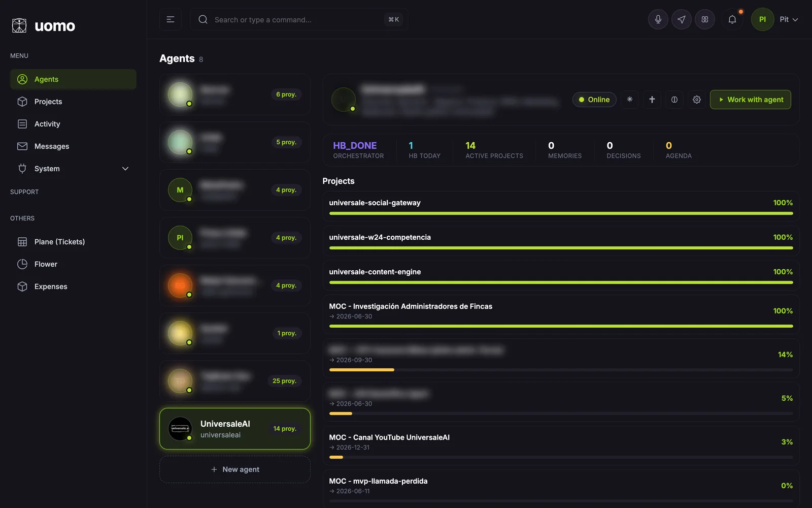This screenshot has width=812, height=508.
Task: Select the agent card with 25 proy.
Action: coord(235,381)
